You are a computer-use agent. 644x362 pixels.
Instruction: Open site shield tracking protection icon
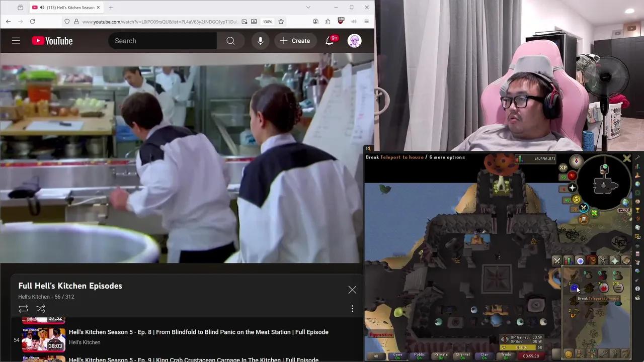(x=67, y=22)
